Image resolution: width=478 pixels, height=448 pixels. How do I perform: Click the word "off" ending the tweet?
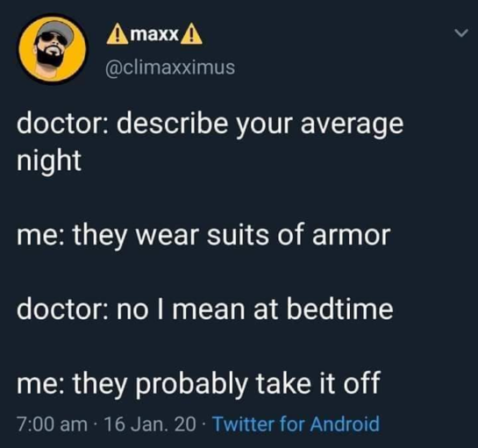point(362,382)
